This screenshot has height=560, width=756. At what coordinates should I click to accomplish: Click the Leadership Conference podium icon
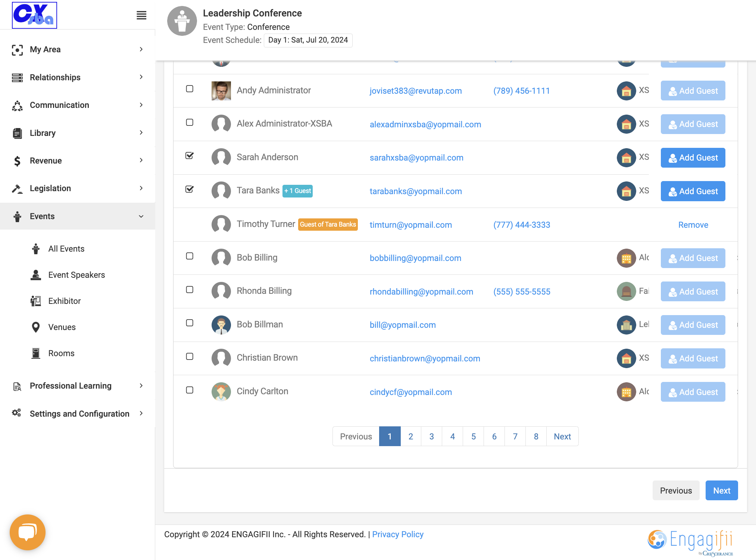tap(182, 21)
